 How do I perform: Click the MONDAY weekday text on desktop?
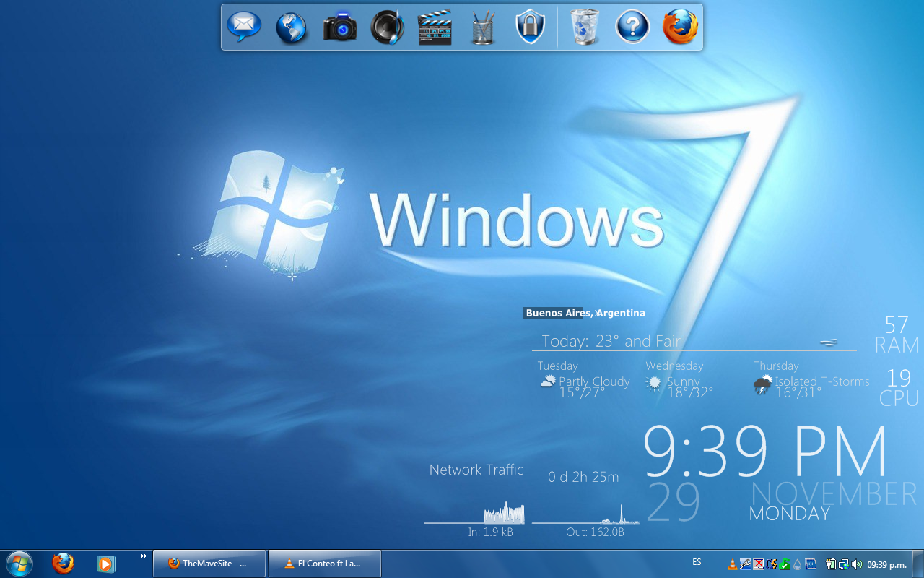click(790, 514)
